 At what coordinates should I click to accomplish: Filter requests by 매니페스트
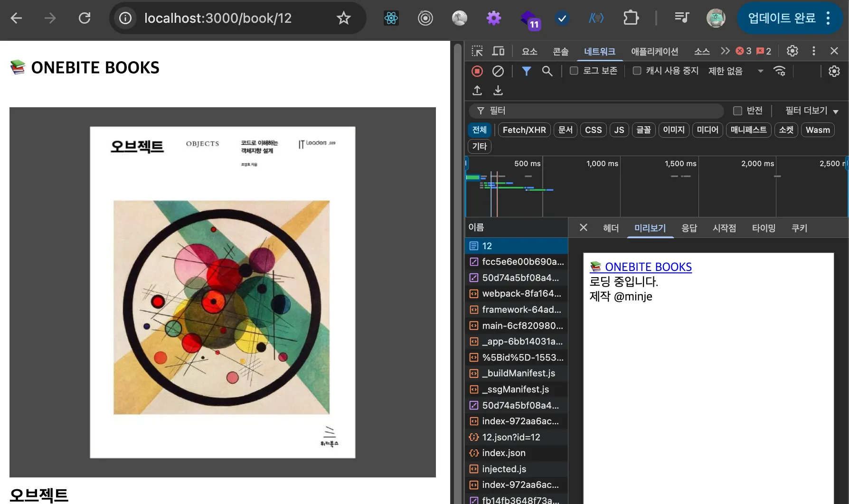748,130
